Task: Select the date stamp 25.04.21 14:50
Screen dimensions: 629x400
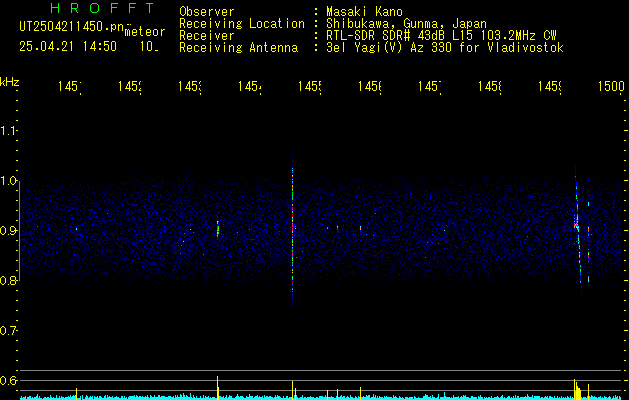Action: [68, 47]
